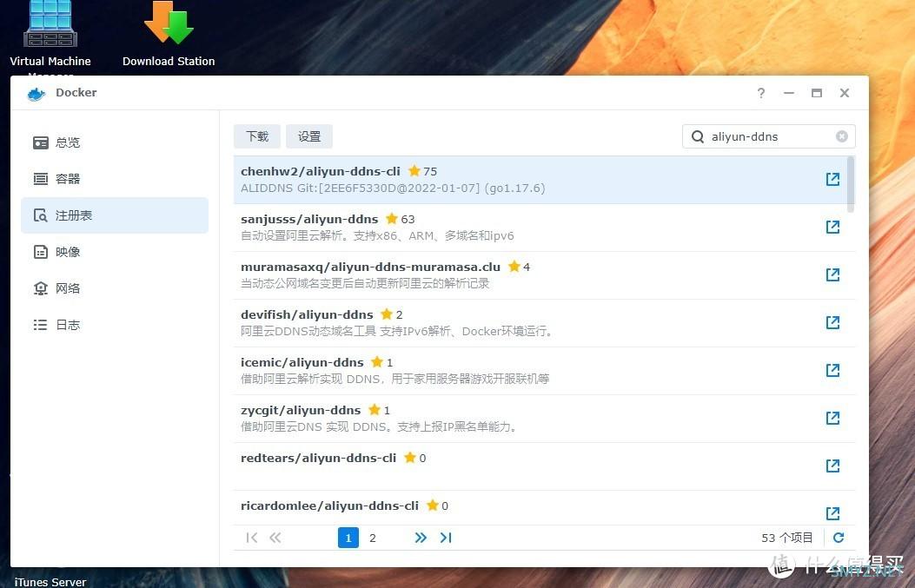915x588 pixels.
Task: Click the 设置 settings button
Action: (x=309, y=136)
